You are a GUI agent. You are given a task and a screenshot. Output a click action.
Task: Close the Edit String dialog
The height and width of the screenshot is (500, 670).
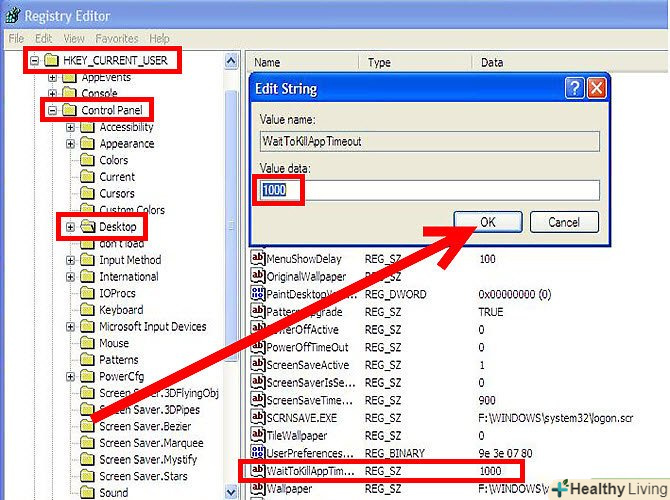click(596, 88)
